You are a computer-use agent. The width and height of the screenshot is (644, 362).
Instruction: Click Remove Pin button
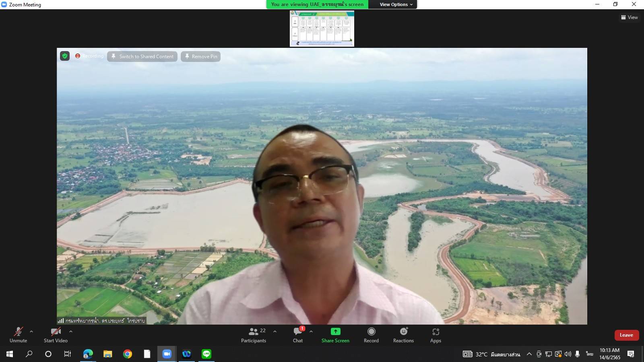pyautogui.click(x=200, y=56)
